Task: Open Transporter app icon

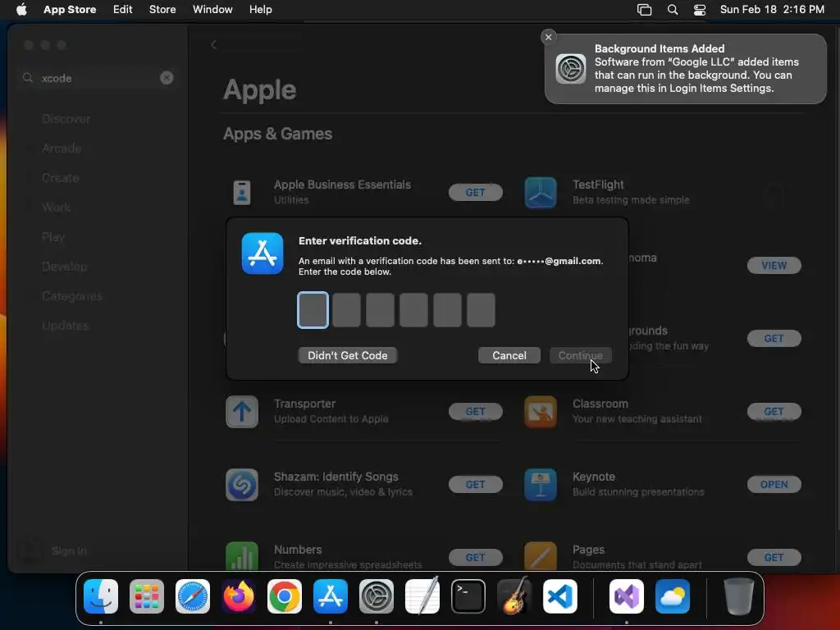Action: [x=242, y=412]
